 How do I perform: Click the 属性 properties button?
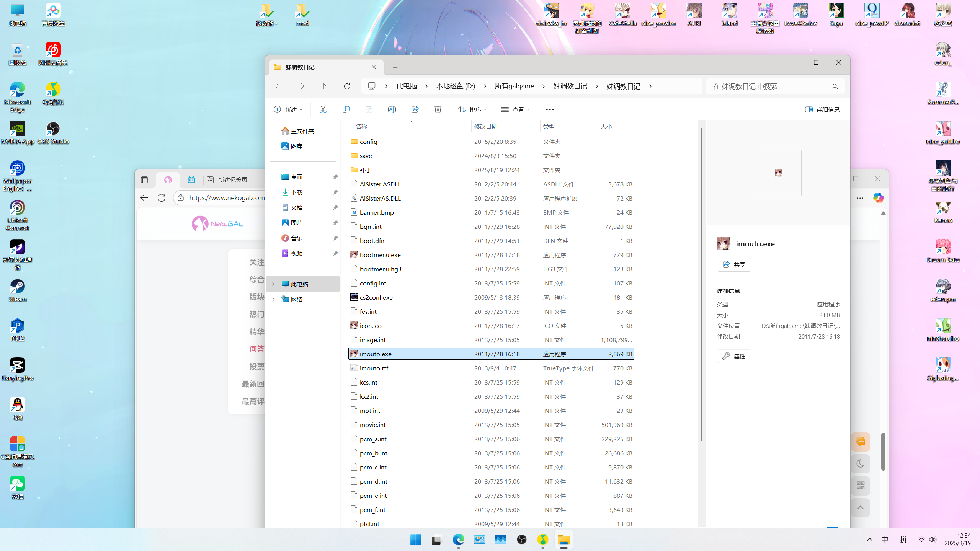click(x=733, y=356)
